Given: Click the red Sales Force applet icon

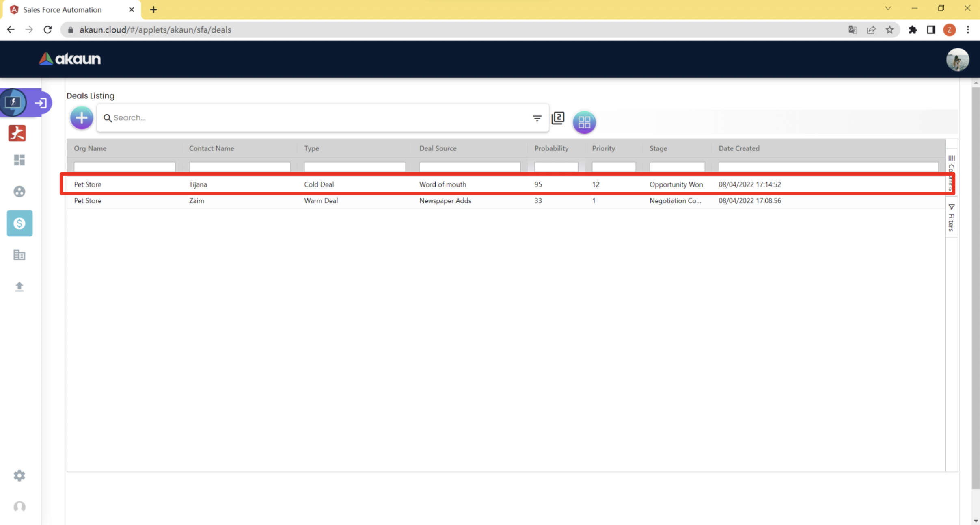Looking at the screenshot, I should coord(17,133).
